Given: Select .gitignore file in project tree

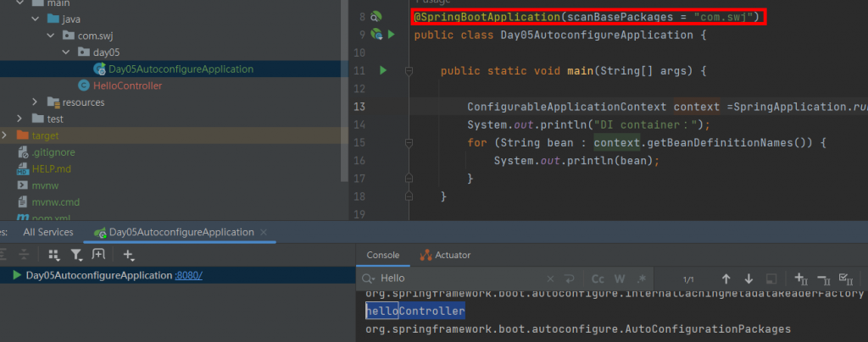Looking at the screenshot, I should coord(53,152).
